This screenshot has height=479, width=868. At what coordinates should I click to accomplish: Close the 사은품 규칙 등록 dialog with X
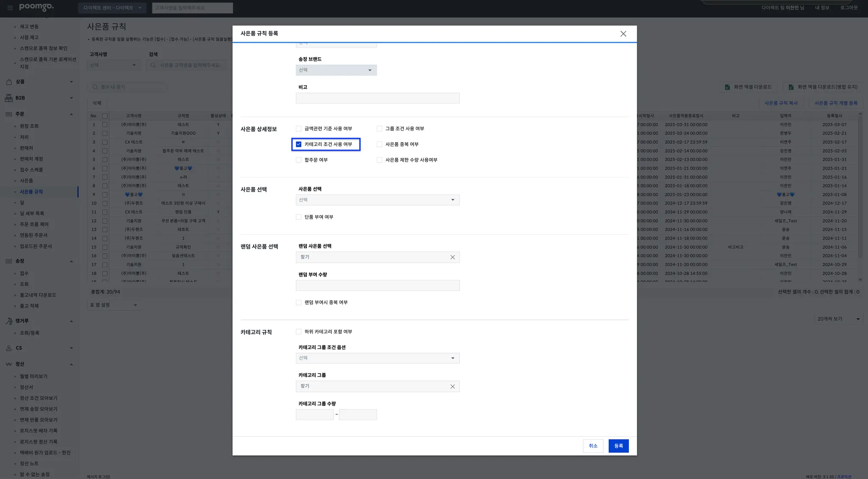[x=623, y=34]
